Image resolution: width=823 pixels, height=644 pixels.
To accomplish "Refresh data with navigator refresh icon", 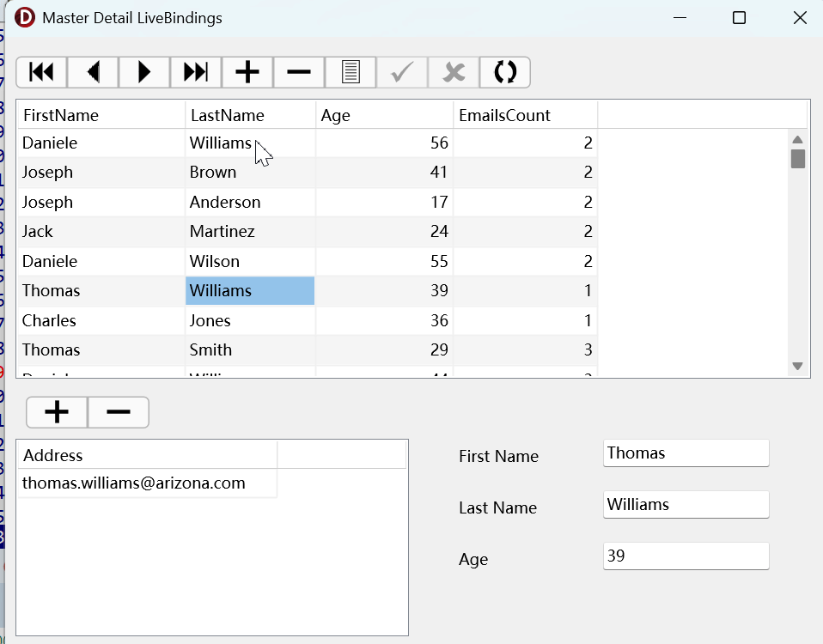I will [505, 73].
